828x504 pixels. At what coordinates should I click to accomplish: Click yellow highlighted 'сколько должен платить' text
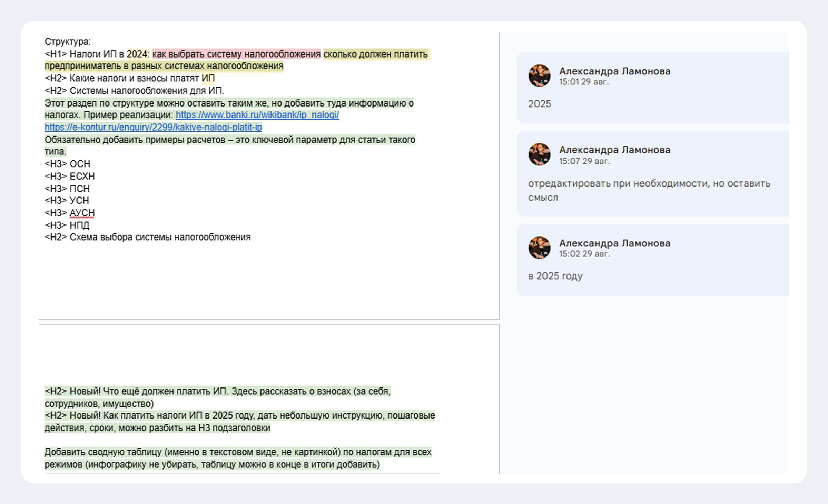click(375, 54)
